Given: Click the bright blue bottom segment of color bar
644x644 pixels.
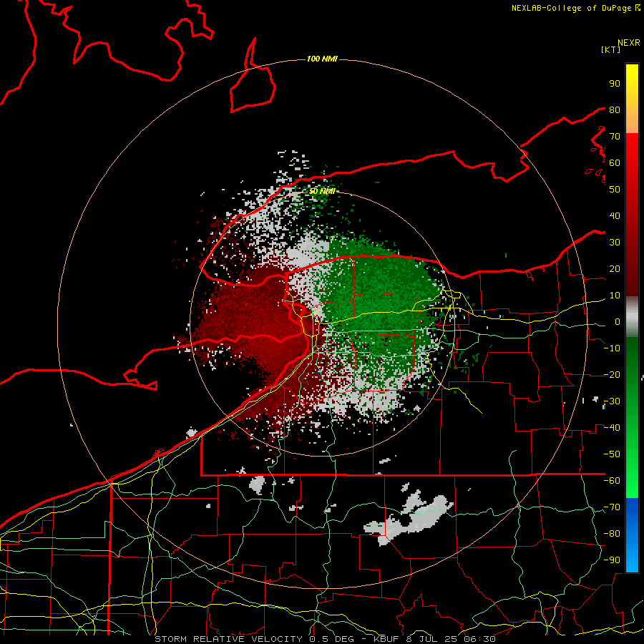Looking at the screenshot, I should click(x=632, y=535).
